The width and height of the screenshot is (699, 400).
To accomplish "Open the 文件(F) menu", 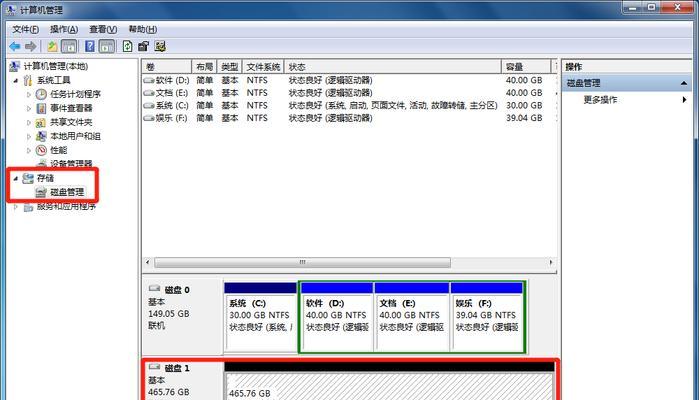I will 25,29.
